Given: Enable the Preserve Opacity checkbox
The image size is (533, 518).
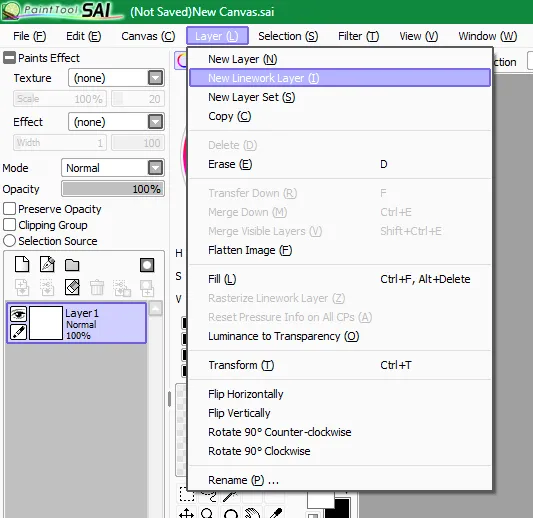Looking at the screenshot, I should tap(9, 209).
